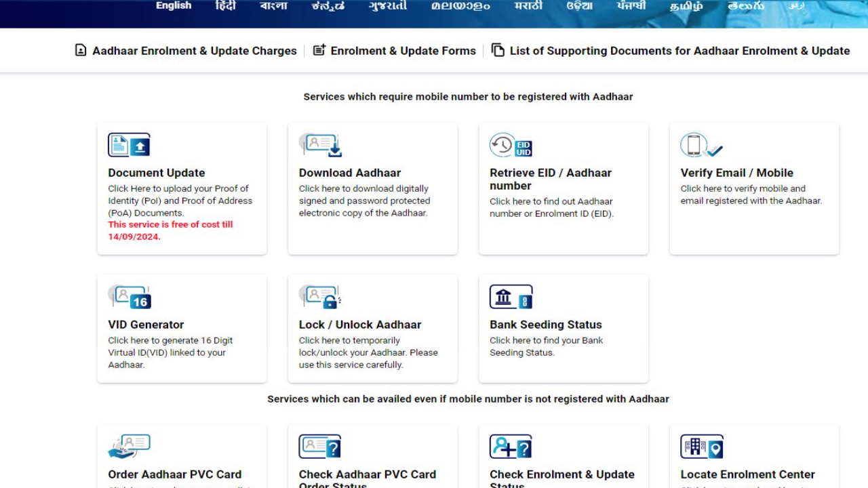Click the Enrolment & Update Charges document icon
868x488 pixels.
coord(81,50)
